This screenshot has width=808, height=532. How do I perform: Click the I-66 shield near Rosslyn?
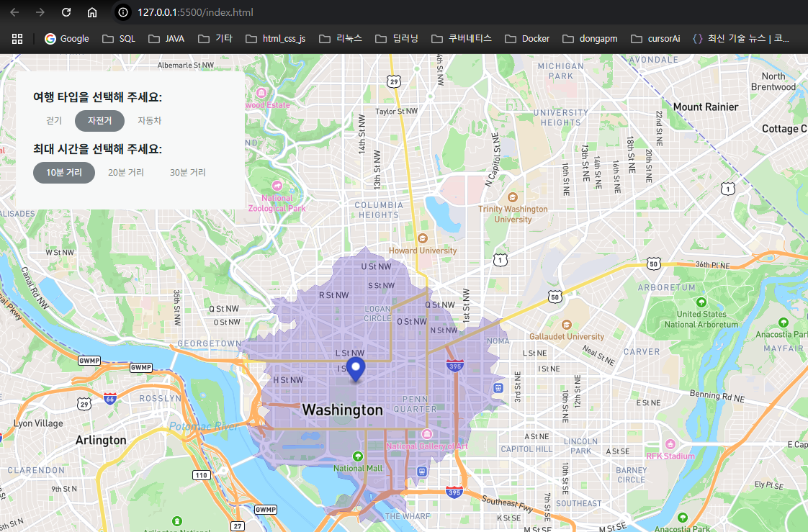pyautogui.click(x=109, y=398)
